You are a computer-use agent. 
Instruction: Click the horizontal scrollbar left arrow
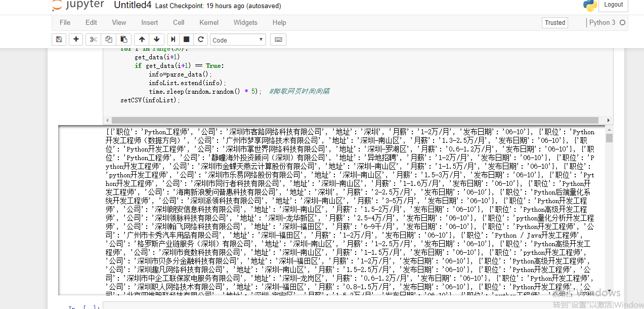point(107,121)
